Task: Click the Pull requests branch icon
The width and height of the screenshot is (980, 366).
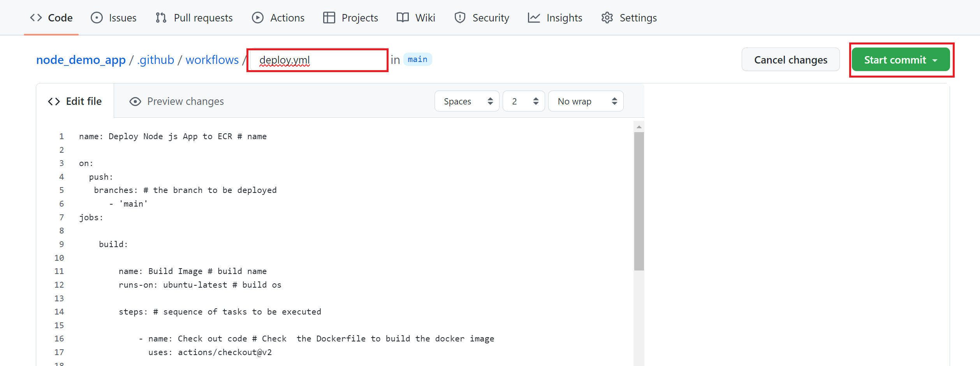Action: [161, 18]
